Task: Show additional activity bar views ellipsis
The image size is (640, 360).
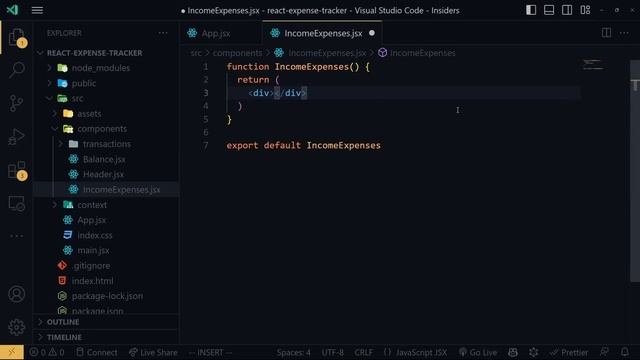Action: 16,236
